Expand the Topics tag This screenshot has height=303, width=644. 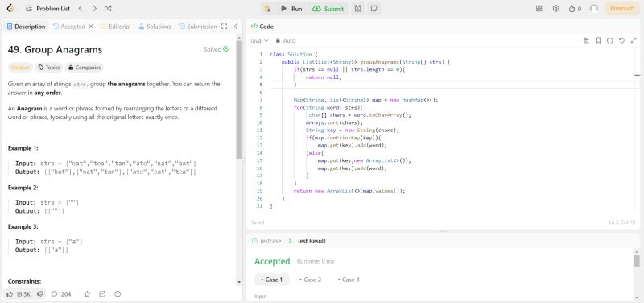(49, 68)
